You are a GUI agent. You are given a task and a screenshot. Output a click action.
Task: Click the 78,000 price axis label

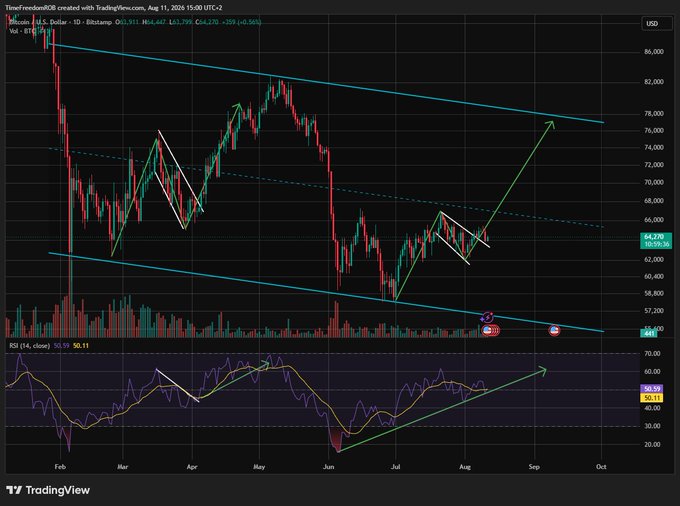click(654, 114)
